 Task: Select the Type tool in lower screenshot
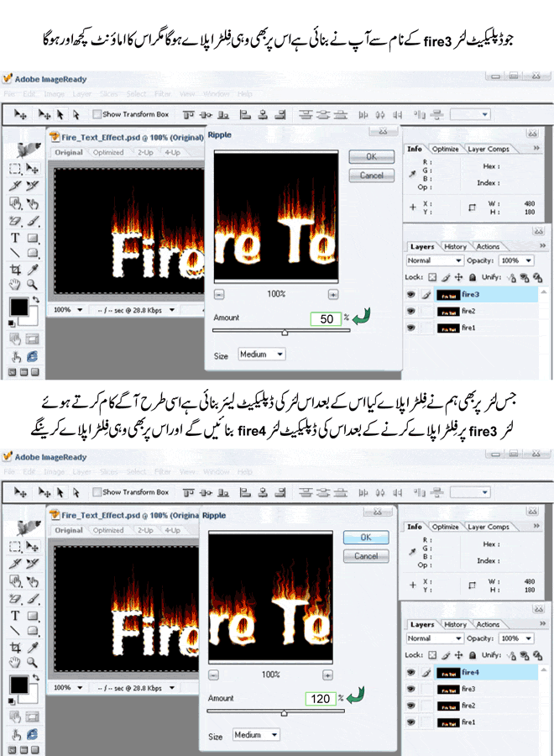click(x=15, y=616)
